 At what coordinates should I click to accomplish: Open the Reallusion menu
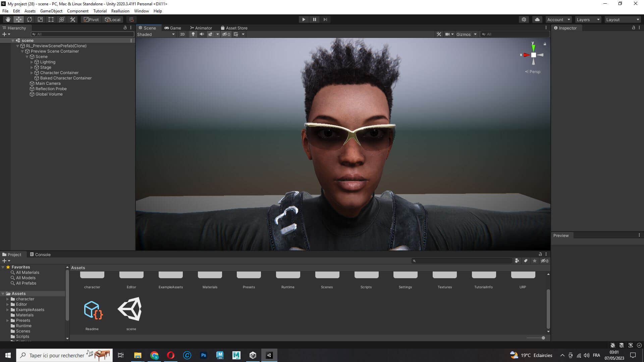[x=120, y=11]
